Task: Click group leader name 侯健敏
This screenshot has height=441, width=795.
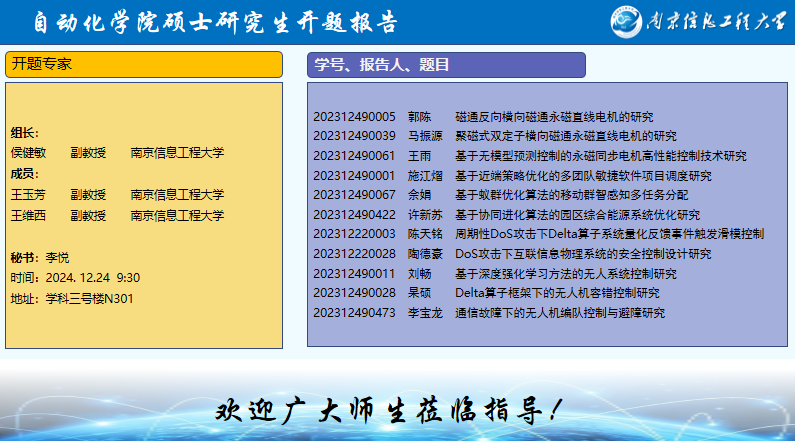Action: pos(29,153)
